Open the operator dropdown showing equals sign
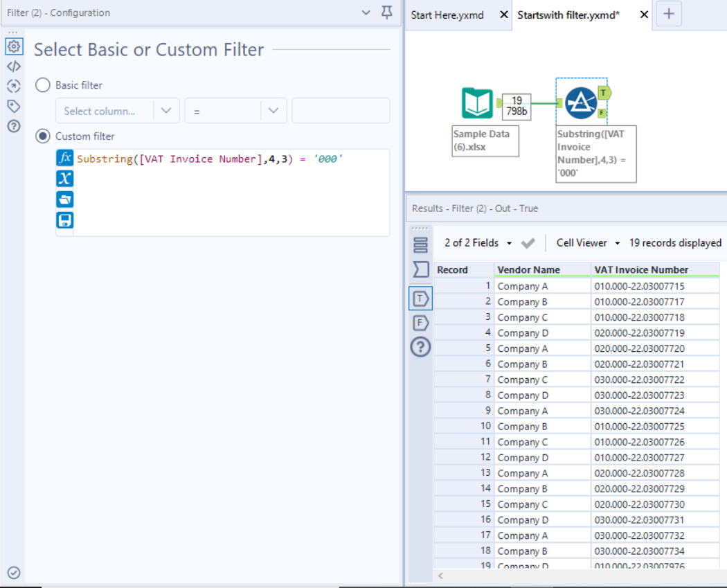The width and height of the screenshot is (727, 588). coord(235,110)
